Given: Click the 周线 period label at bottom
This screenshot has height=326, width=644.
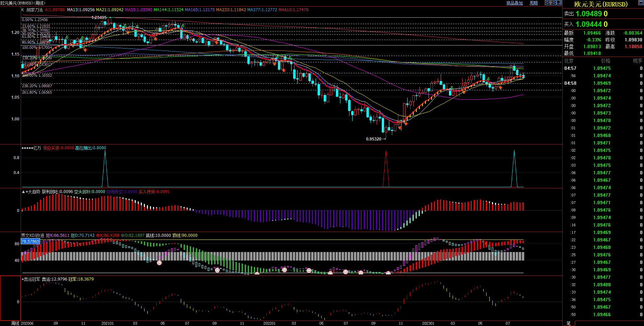Looking at the screenshot, I should [15, 323].
